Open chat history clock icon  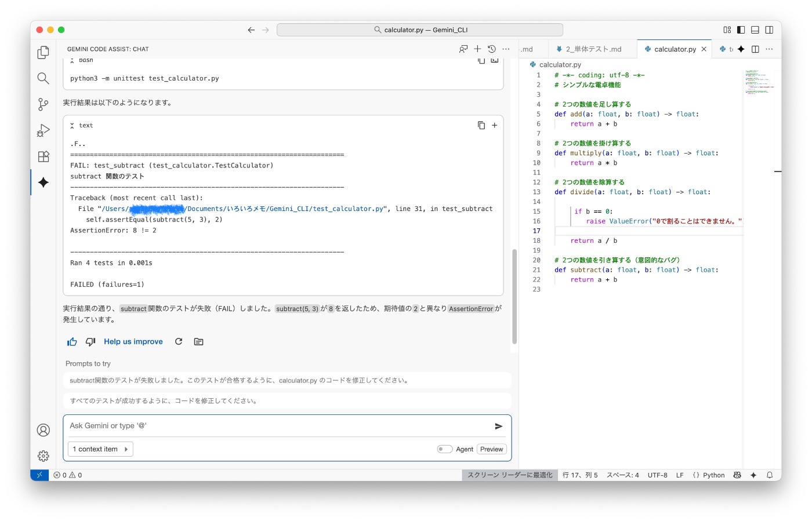coord(492,49)
